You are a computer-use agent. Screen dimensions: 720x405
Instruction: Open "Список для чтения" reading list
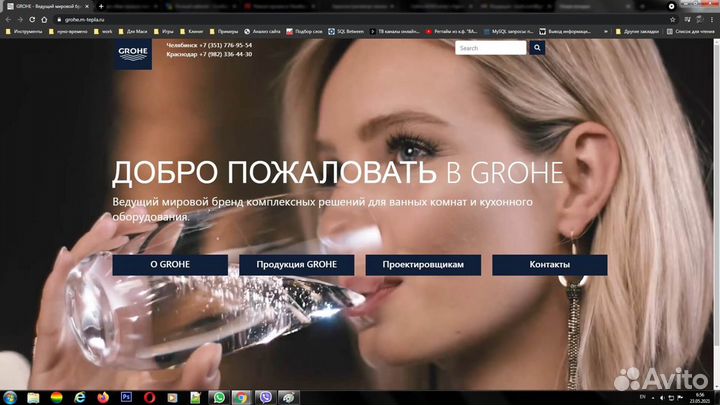691,32
